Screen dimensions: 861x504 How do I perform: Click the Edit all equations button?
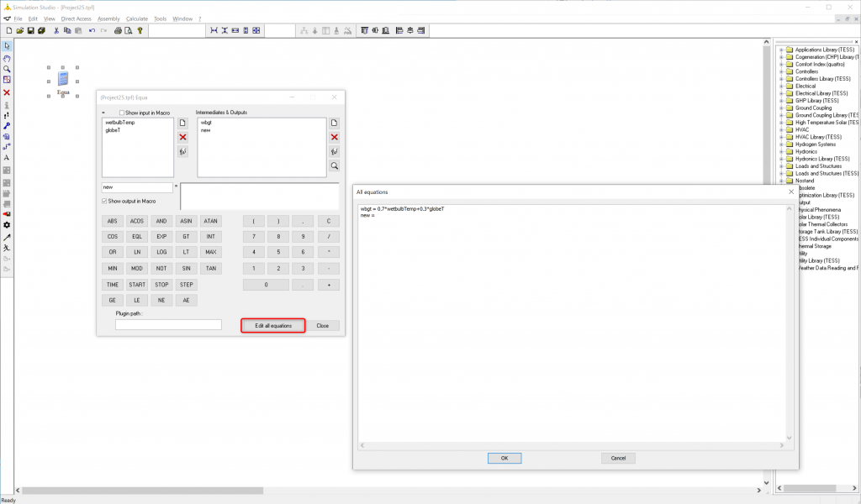[x=272, y=326]
